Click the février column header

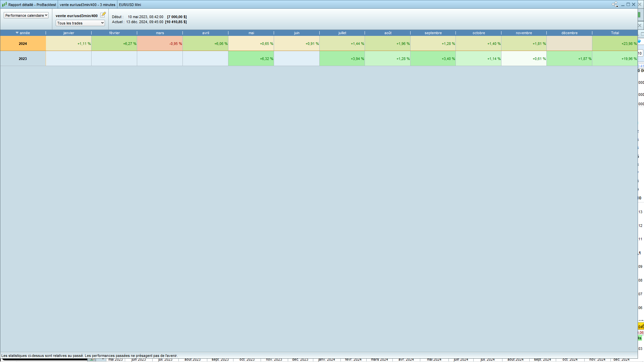(114, 33)
